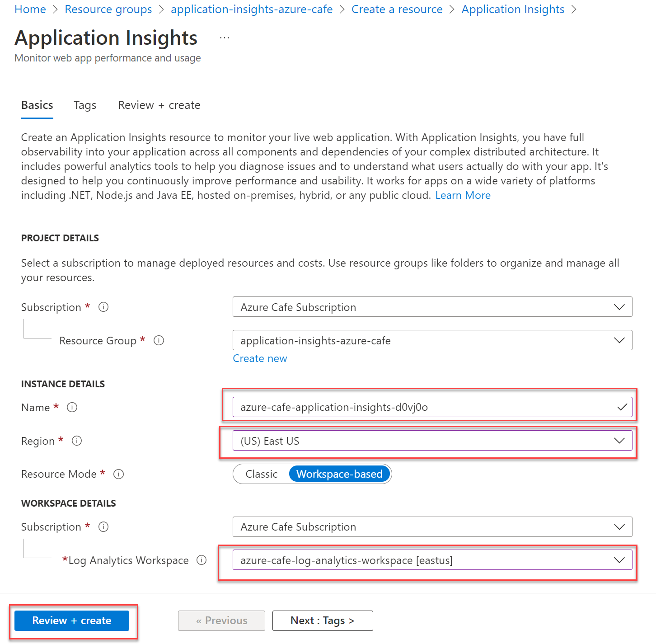656x644 pixels.
Task: Click the Log Analytics Workspace info icon
Action: [201, 560]
